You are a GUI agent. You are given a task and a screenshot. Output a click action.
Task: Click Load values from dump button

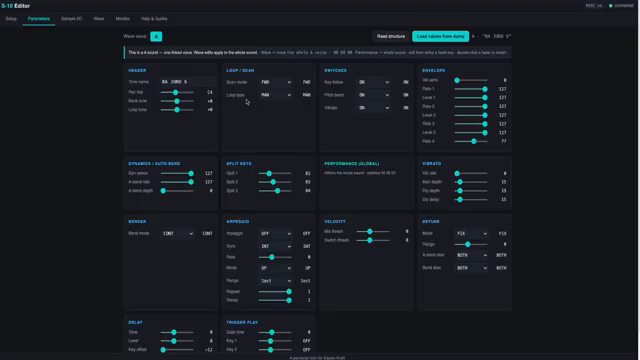point(440,36)
